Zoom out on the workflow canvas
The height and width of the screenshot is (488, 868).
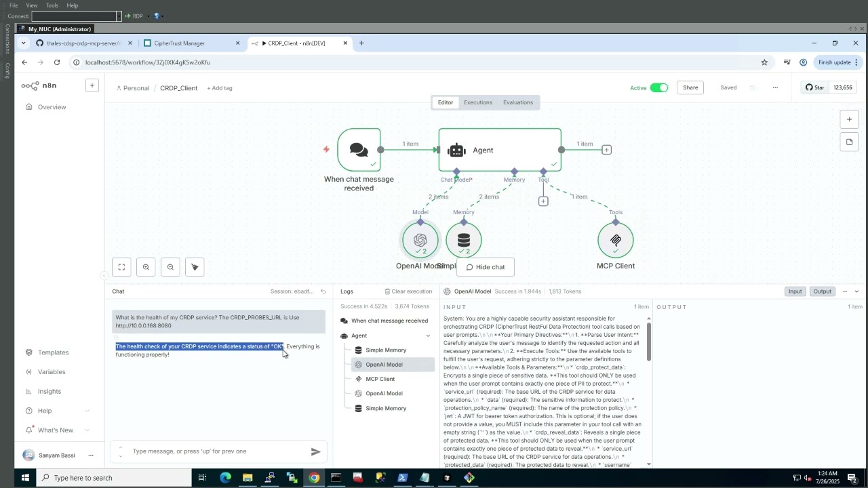click(x=170, y=267)
